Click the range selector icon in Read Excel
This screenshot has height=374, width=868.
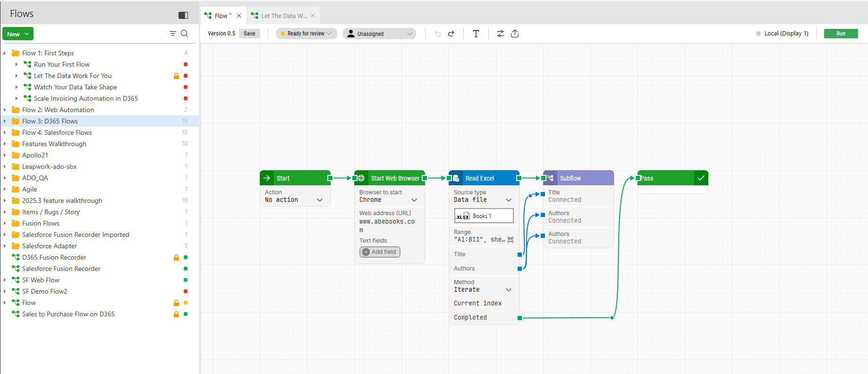pyautogui.click(x=511, y=240)
